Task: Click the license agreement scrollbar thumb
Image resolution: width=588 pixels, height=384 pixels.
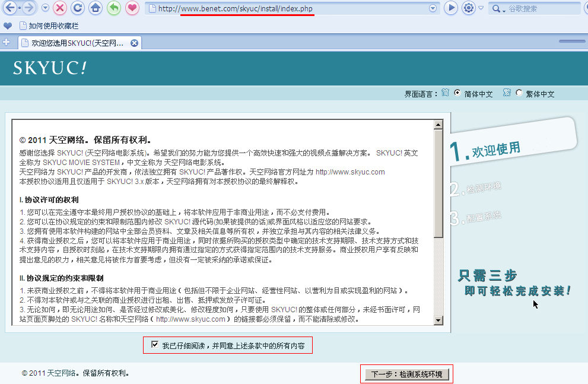Action: click(x=438, y=183)
